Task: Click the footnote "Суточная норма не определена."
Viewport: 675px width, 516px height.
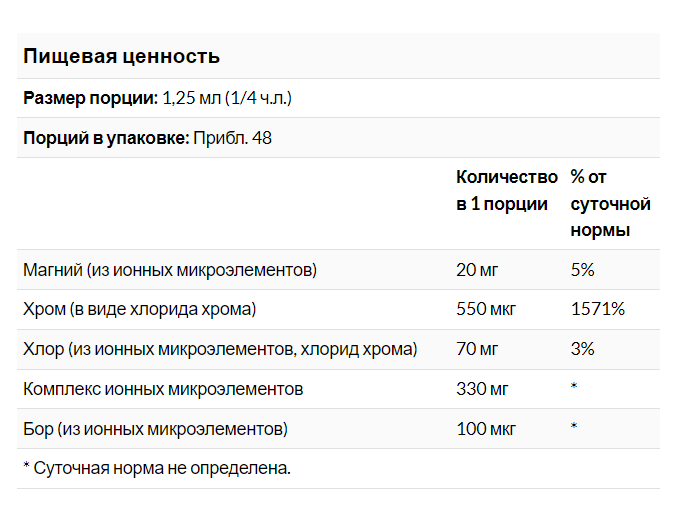Action: (162, 467)
